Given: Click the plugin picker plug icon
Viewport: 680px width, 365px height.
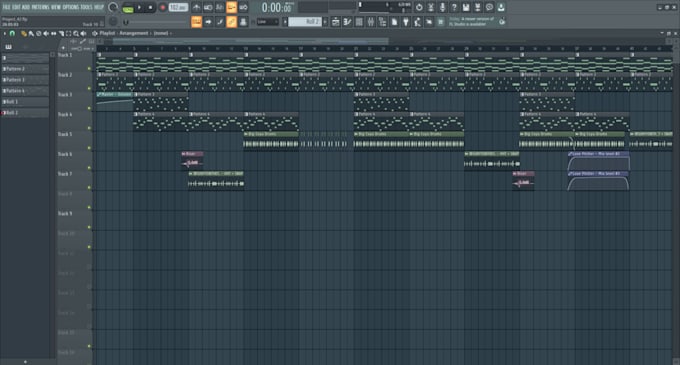Looking at the screenshot, I should pos(406,22).
